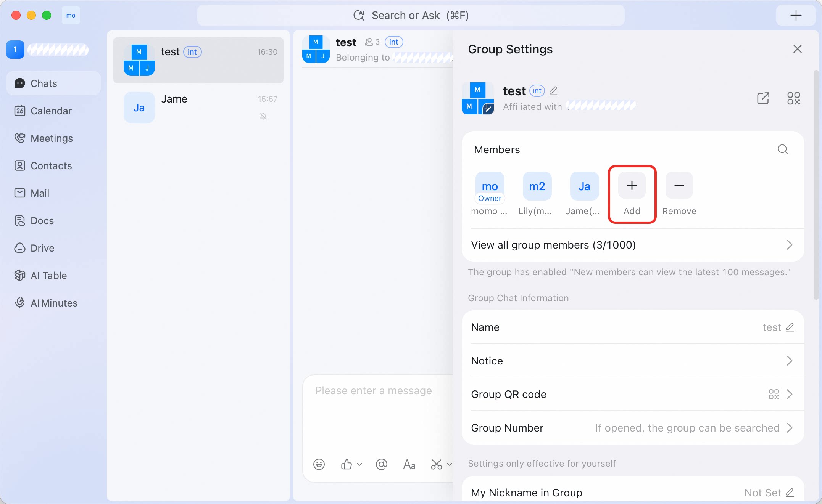Edit group name pencil beside test title
The height and width of the screenshot is (504, 822).
[x=553, y=91]
